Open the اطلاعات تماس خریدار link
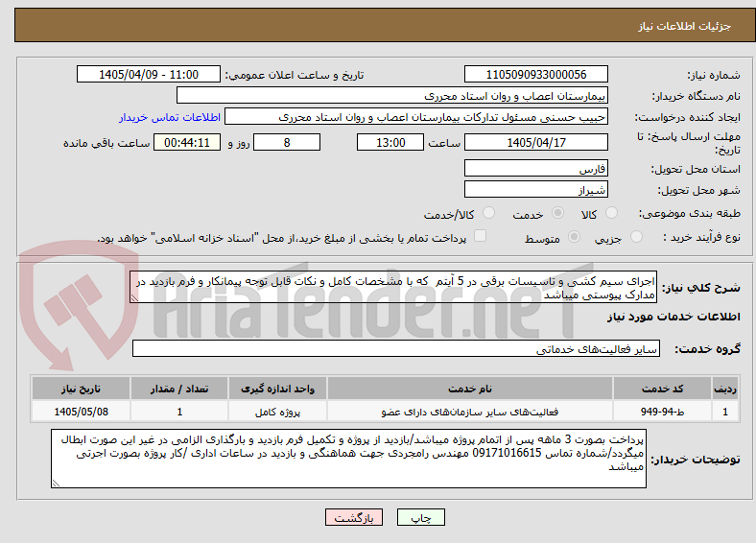Viewport: 756px width, 543px height. click(x=170, y=117)
